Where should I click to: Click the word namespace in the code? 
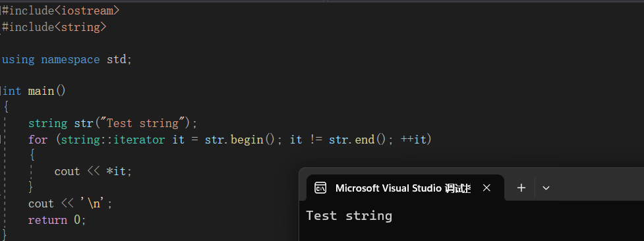71,59
